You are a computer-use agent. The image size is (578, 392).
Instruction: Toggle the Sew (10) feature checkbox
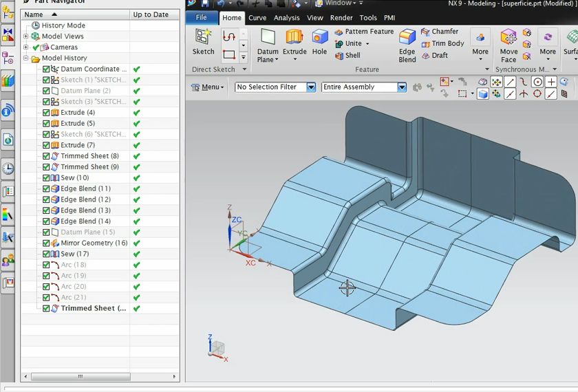tap(46, 178)
